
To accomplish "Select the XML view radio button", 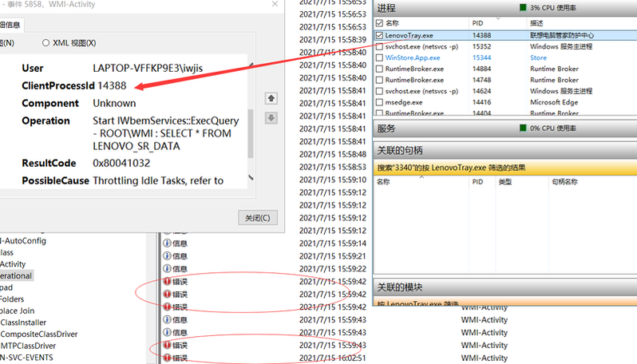I will (x=46, y=42).
